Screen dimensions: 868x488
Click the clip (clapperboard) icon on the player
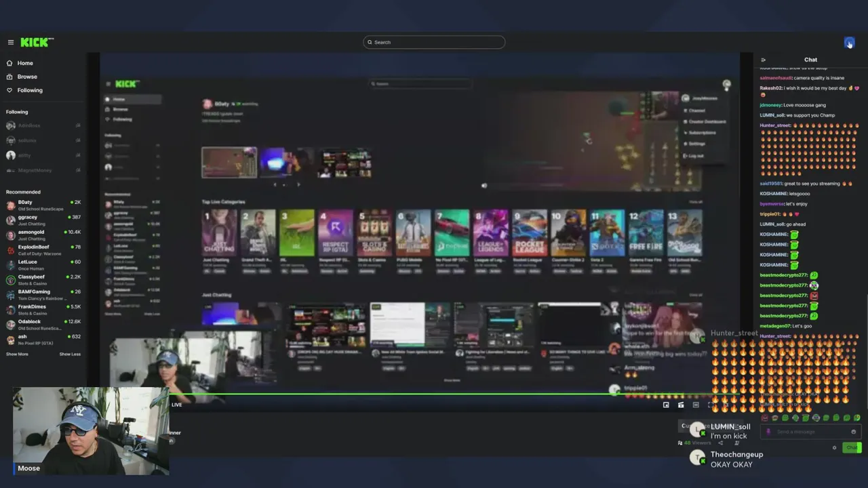point(681,405)
